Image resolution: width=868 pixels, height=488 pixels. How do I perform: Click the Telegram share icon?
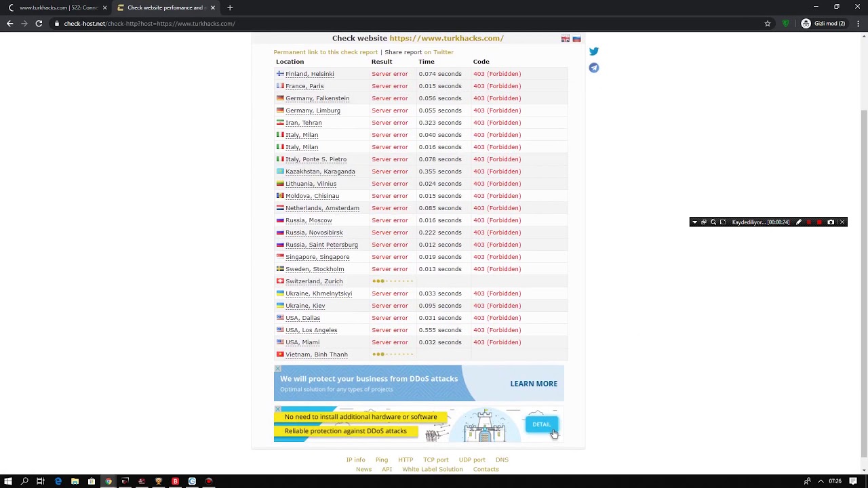(x=594, y=68)
